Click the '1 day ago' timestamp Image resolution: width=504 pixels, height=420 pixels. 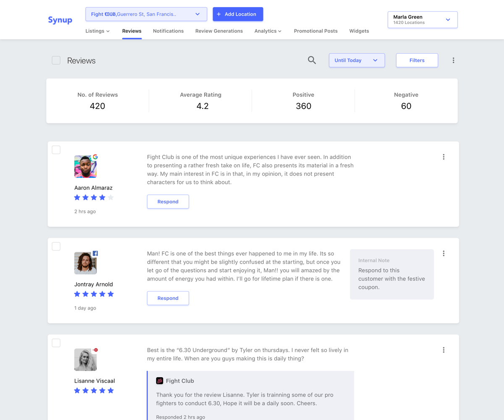click(x=85, y=308)
